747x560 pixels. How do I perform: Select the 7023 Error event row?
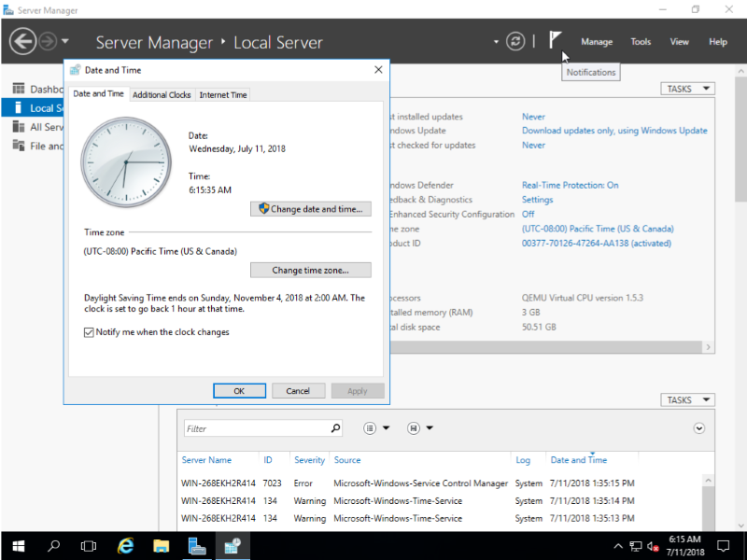point(441,483)
